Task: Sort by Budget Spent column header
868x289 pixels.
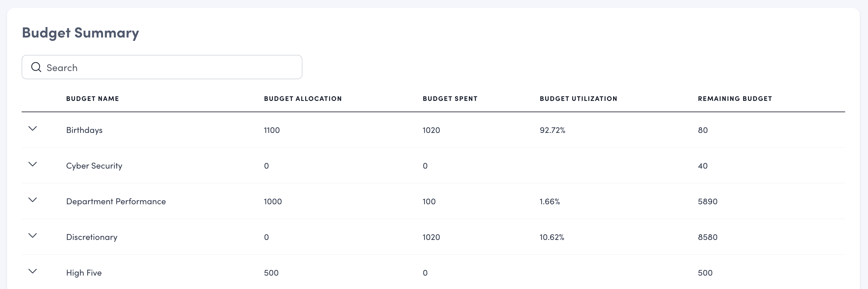Action: pyautogui.click(x=450, y=99)
